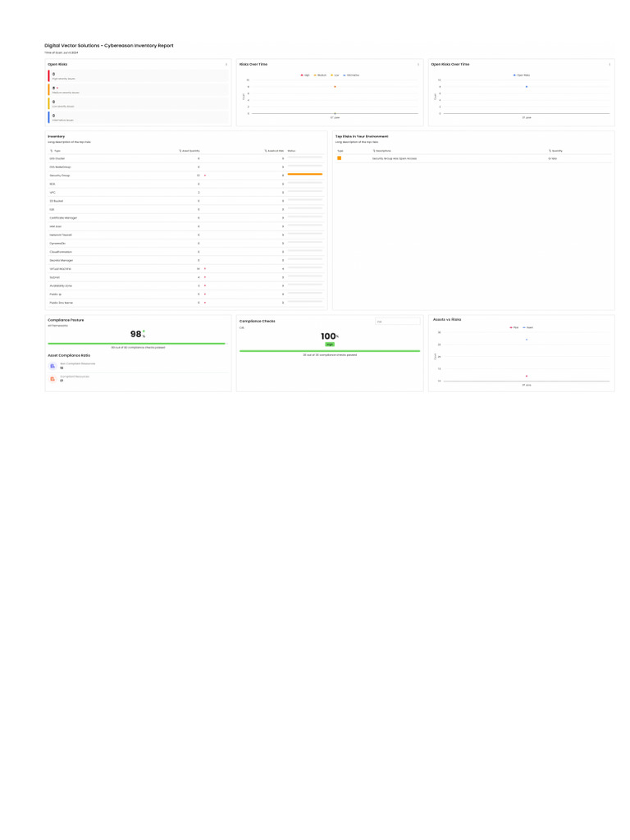Select the Low severity issues row

coord(138,104)
